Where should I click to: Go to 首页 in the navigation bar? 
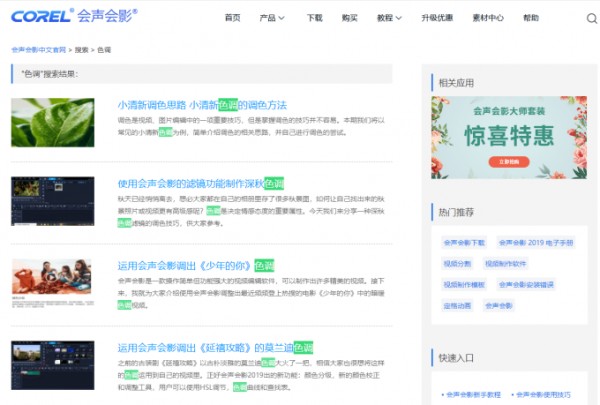coord(232,18)
